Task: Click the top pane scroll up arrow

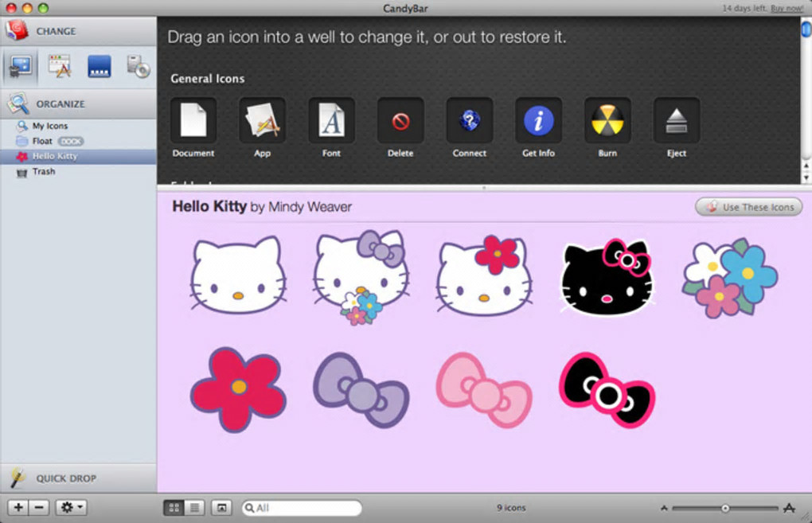Action: (806, 166)
